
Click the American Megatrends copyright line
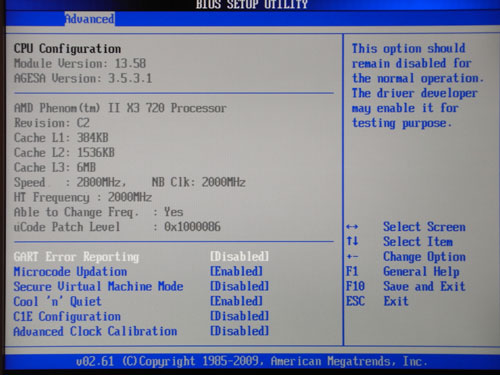(252, 361)
